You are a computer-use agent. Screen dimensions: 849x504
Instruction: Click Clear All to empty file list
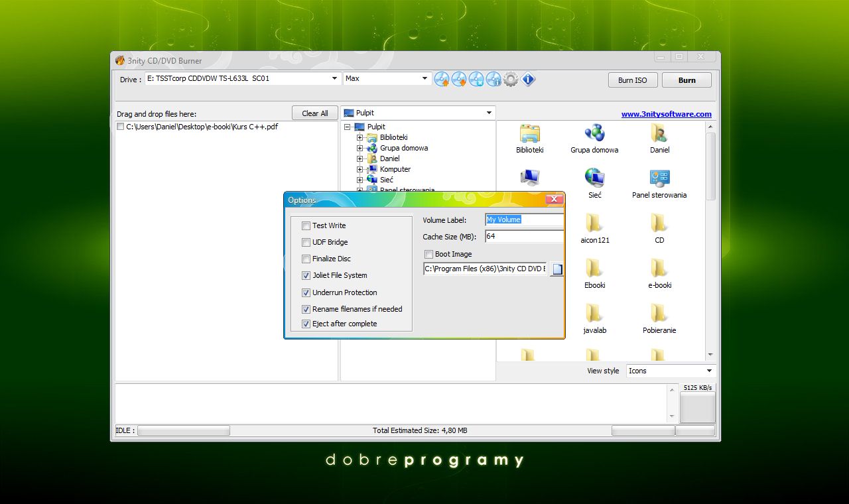click(x=315, y=113)
